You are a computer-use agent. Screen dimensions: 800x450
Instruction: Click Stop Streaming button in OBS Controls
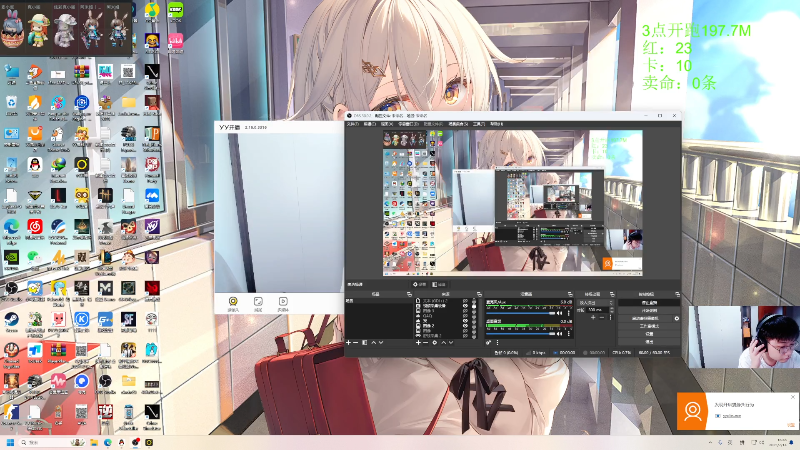click(x=649, y=303)
